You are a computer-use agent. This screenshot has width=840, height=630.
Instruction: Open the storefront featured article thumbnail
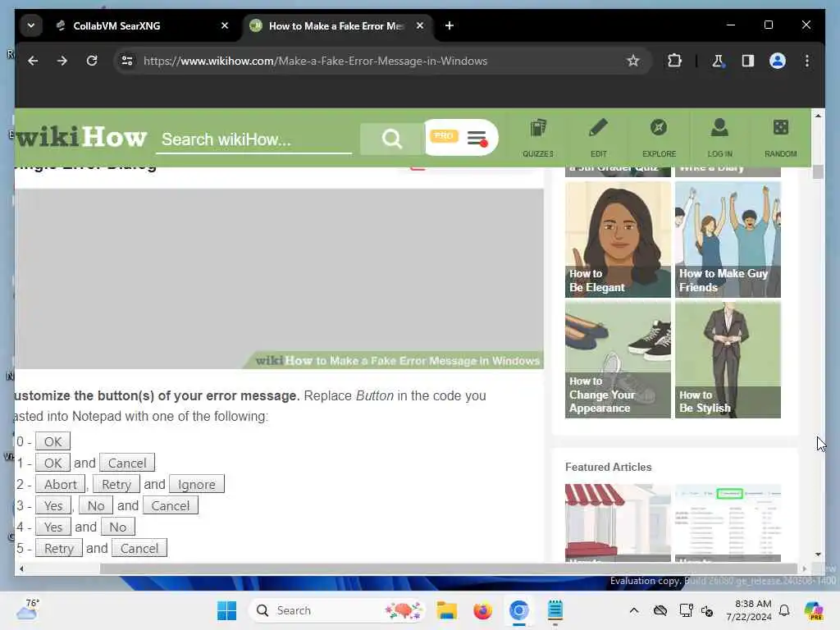click(618, 523)
